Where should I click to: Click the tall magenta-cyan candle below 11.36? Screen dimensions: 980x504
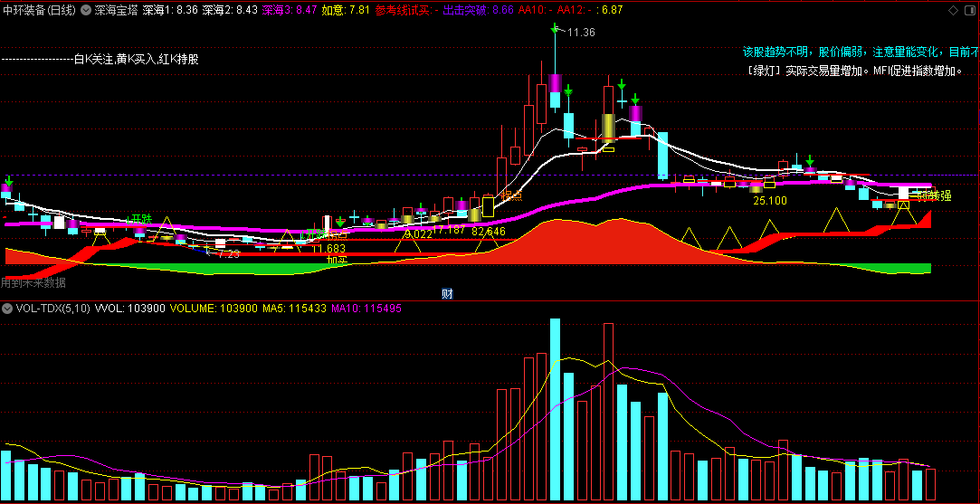(555, 90)
